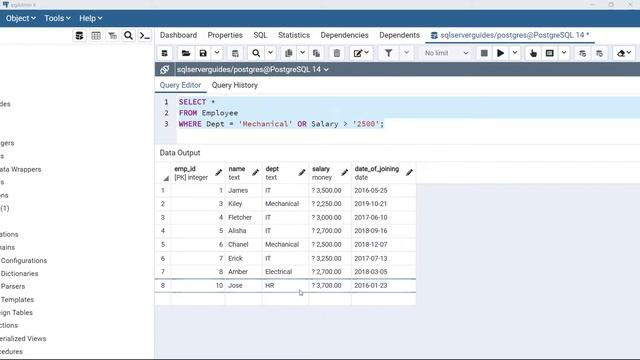This screenshot has height=360, width=640.
Task: Click the pencil icon in dept column header
Action: click(x=302, y=173)
